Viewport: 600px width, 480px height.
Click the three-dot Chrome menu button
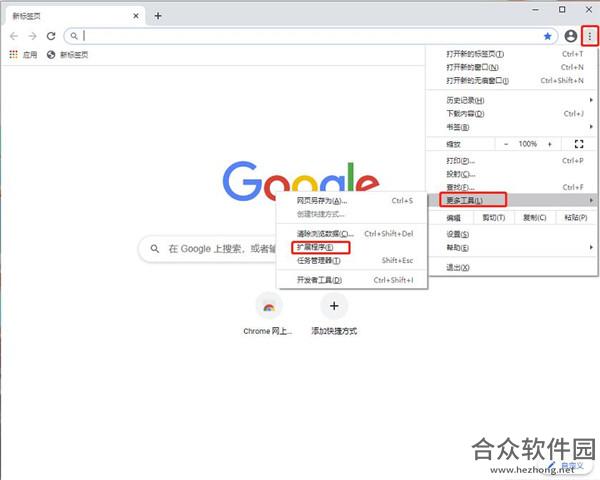tap(590, 36)
